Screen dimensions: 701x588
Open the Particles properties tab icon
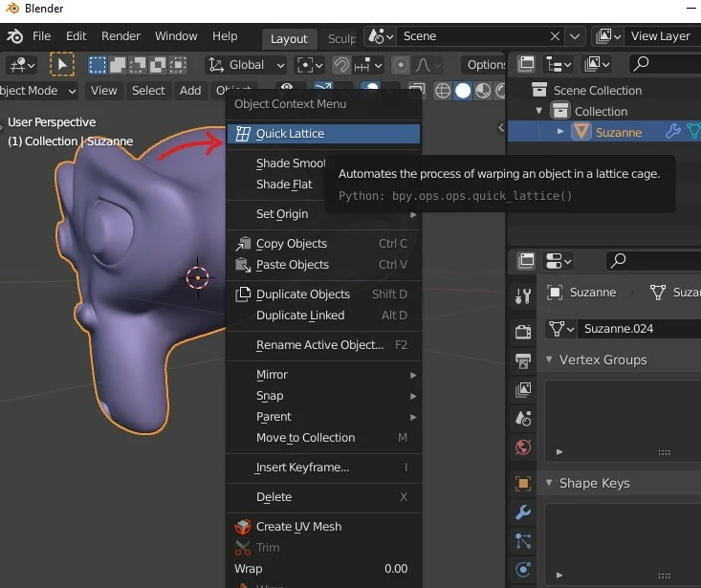523,541
